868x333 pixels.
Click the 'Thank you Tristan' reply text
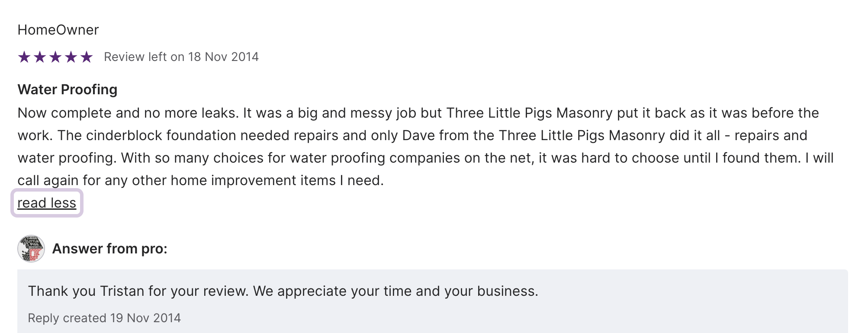pos(283,291)
